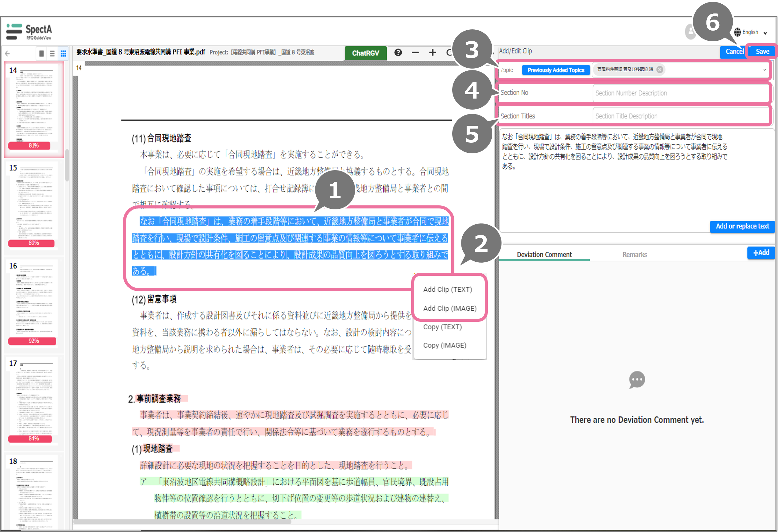Switch to the Remarks tab

(x=634, y=255)
